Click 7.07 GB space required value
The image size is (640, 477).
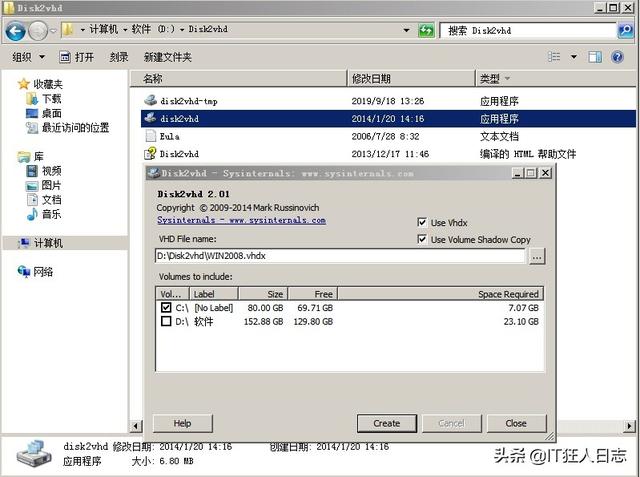[523, 308]
